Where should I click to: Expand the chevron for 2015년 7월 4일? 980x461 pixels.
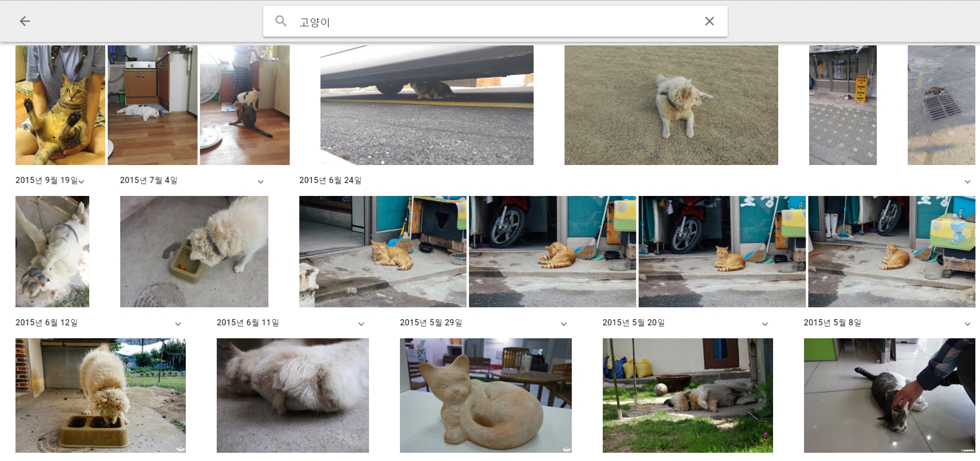pos(261,182)
